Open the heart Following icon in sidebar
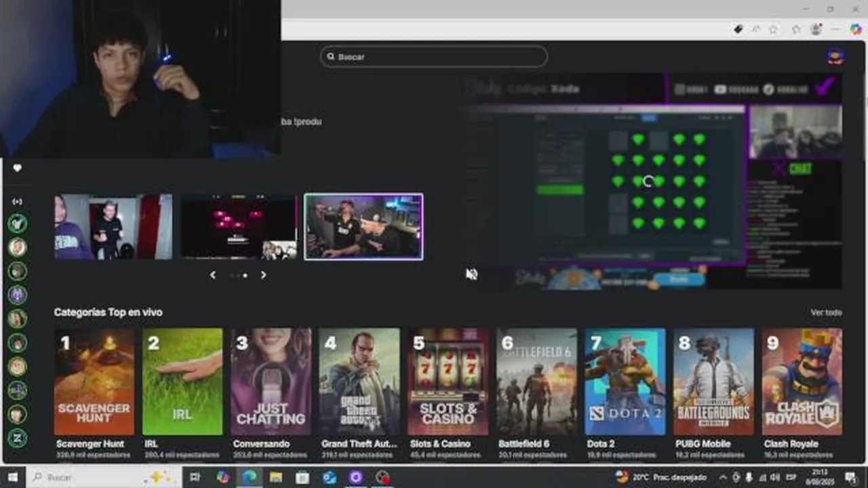Image resolution: width=868 pixels, height=488 pixels. (x=18, y=168)
